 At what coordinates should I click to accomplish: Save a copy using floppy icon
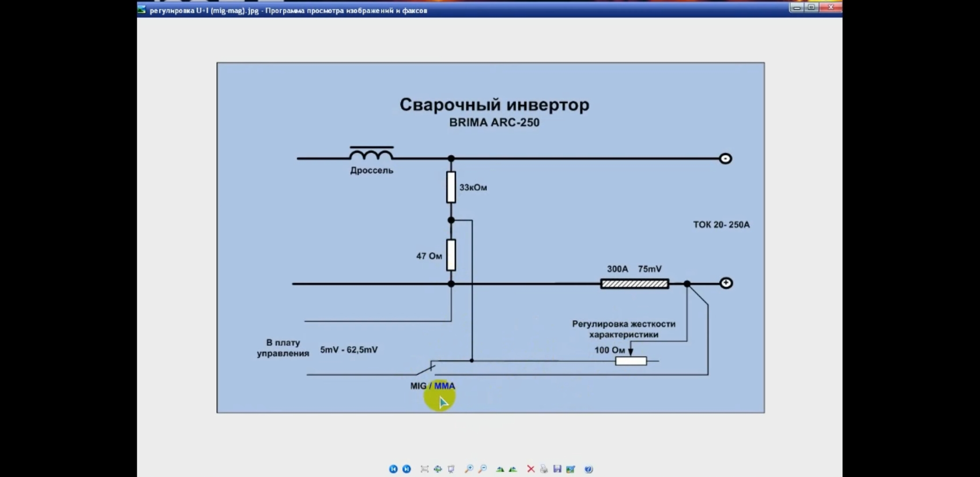[x=557, y=469]
